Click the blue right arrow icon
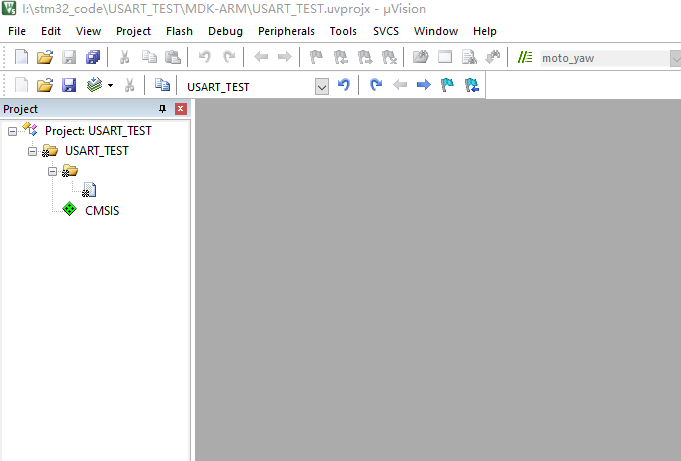 coord(423,86)
